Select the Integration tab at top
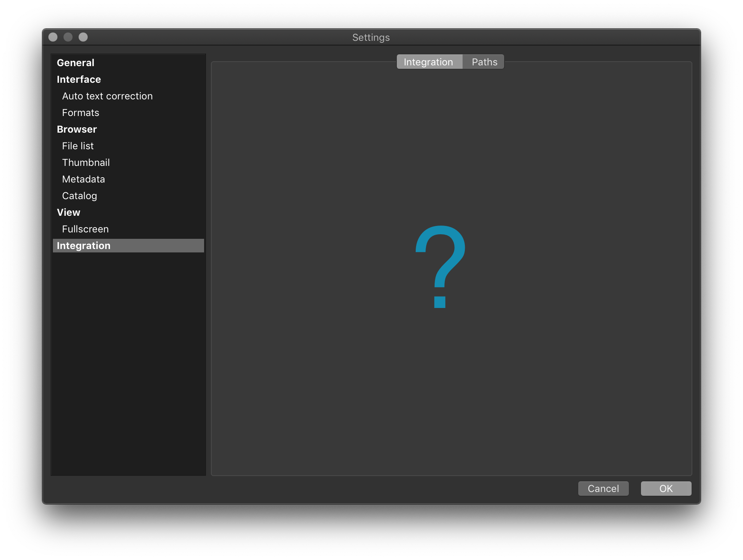The image size is (743, 560). [429, 62]
